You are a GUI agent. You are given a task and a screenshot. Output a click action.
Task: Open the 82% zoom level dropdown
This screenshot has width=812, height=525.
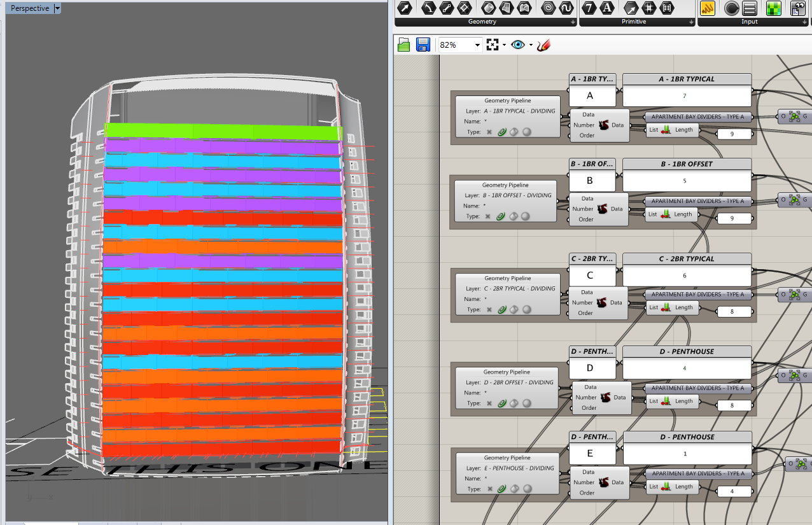point(477,45)
